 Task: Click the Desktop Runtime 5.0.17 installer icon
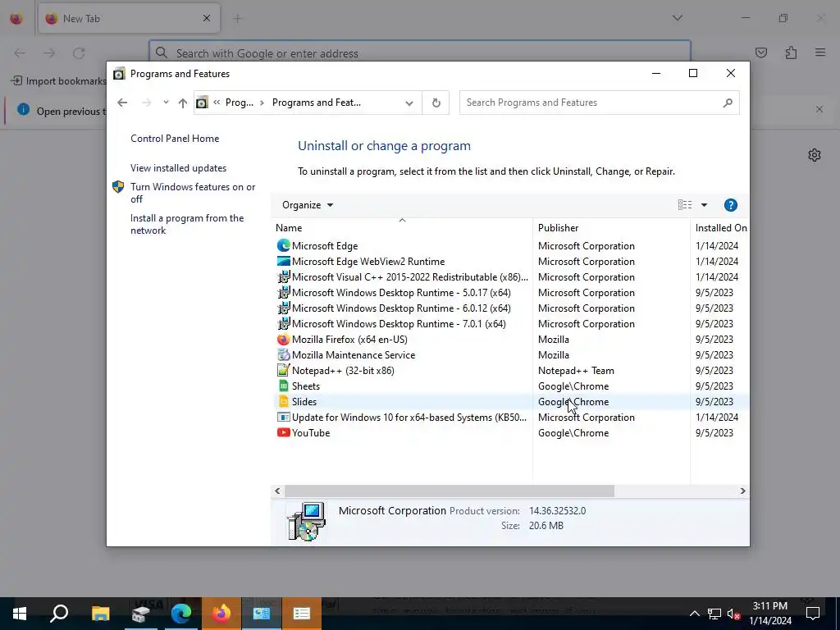point(283,293)
